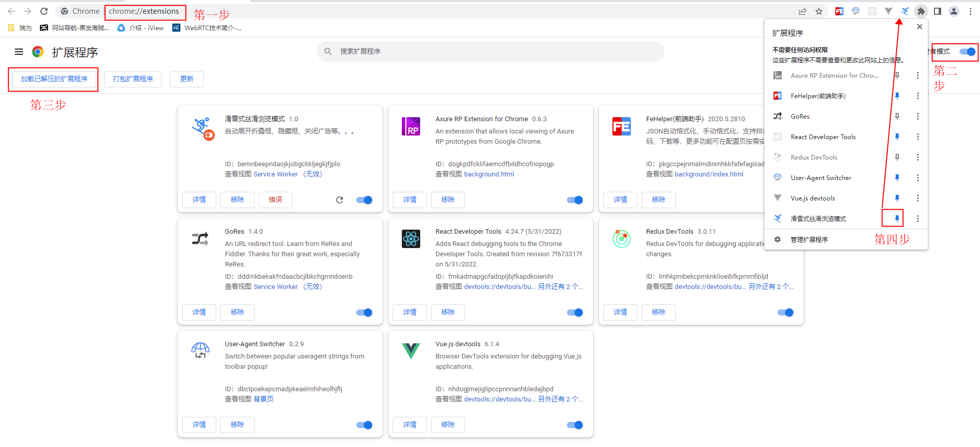Click the browser back arrow
The width and height of the screenshot is (980, 447).
pyautogui.click(x=11, y=11)
